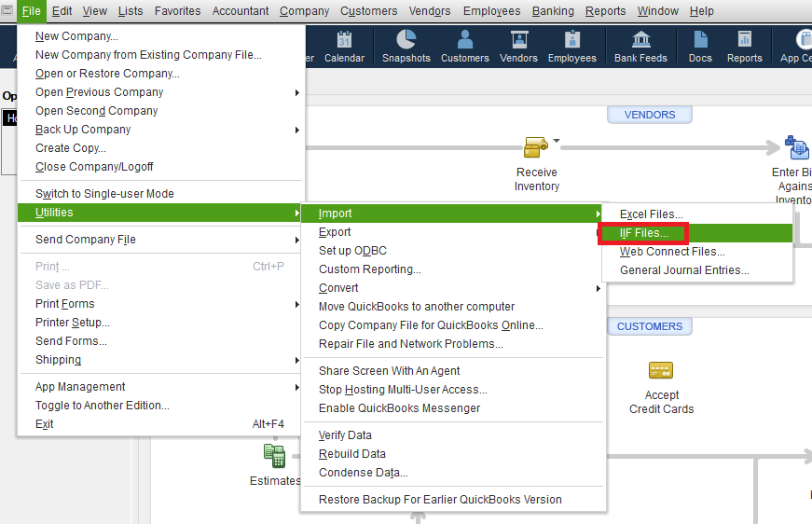Expand Send Company File submenu
This screenshot has width=812, height=524.
coord(161,240)
